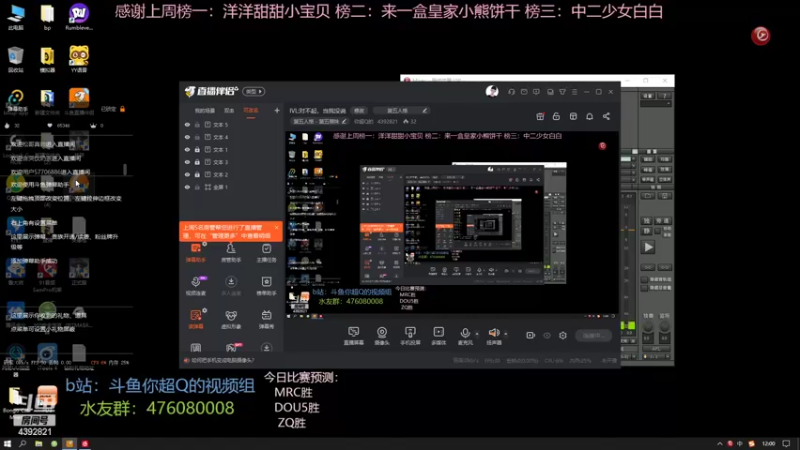
Task: Open the 虚拟形象 bear tool
Action: [231, 319]
